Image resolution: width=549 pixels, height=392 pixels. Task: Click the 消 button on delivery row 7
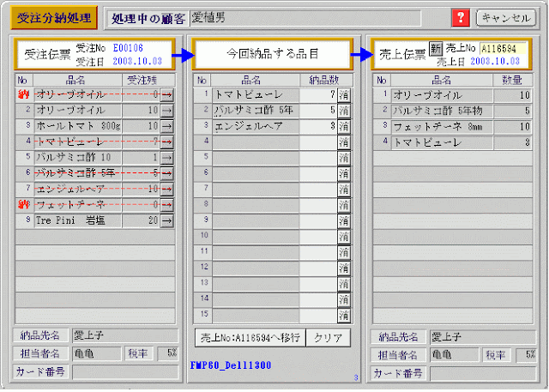click(x=344, y=190)
